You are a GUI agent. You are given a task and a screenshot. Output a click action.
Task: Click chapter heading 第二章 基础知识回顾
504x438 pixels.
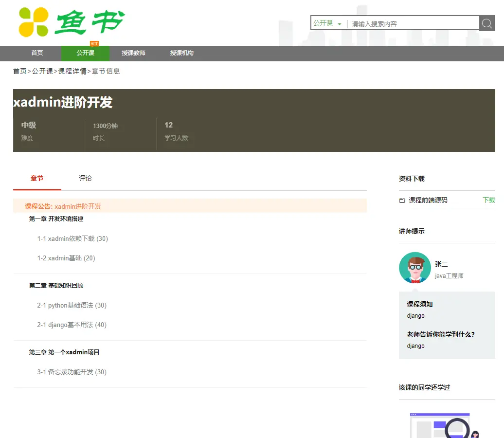(x=56, y=286)
